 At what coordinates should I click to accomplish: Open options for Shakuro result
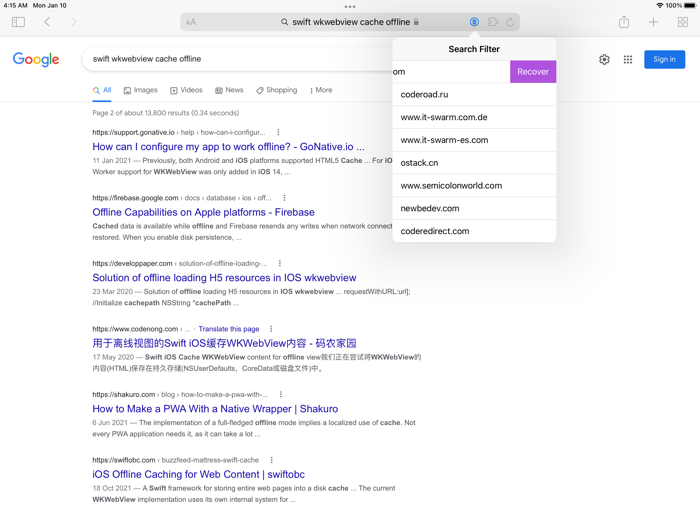(x=280, y=395)
